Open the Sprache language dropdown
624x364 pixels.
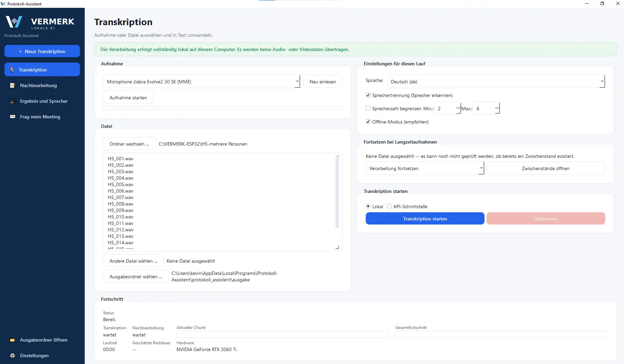coord(496,82)
